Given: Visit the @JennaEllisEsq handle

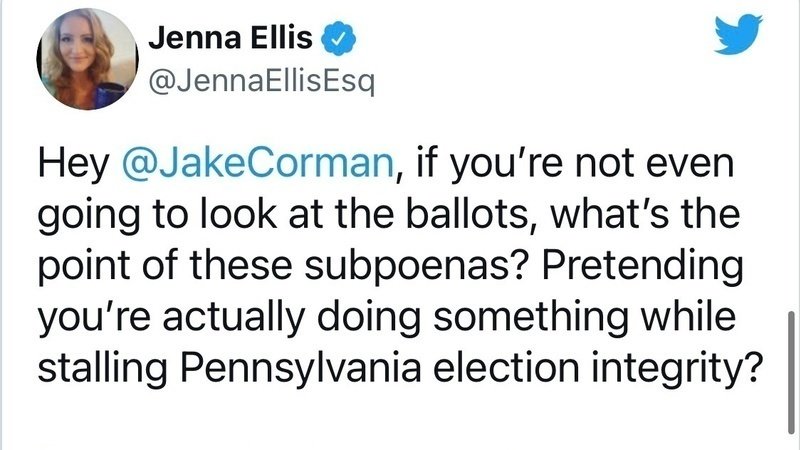Looking at the screenshot, I should click(x=262, y=81).
